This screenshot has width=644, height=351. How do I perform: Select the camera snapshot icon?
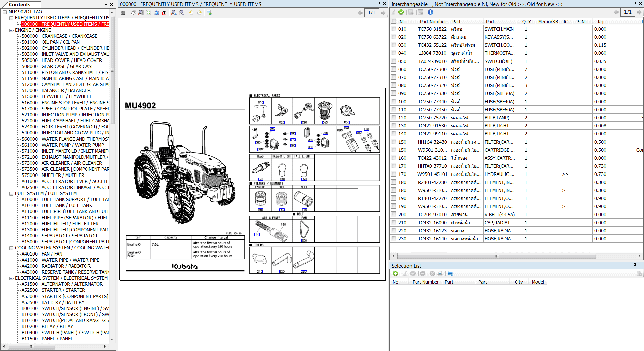pyautogui.click(x=156, y=13)
